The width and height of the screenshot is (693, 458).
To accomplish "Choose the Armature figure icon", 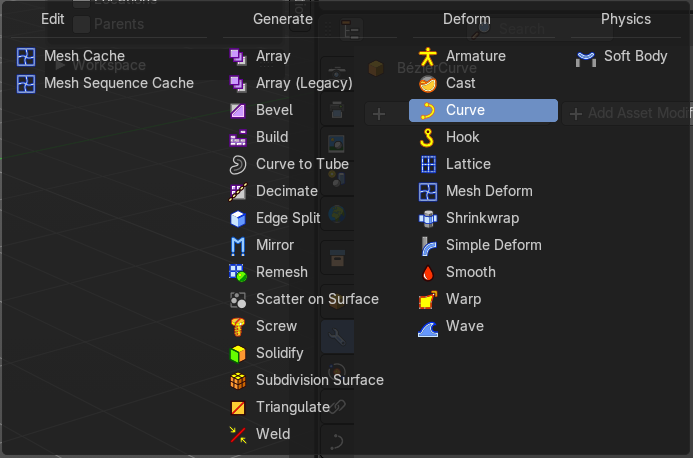I will click(428, 57).
